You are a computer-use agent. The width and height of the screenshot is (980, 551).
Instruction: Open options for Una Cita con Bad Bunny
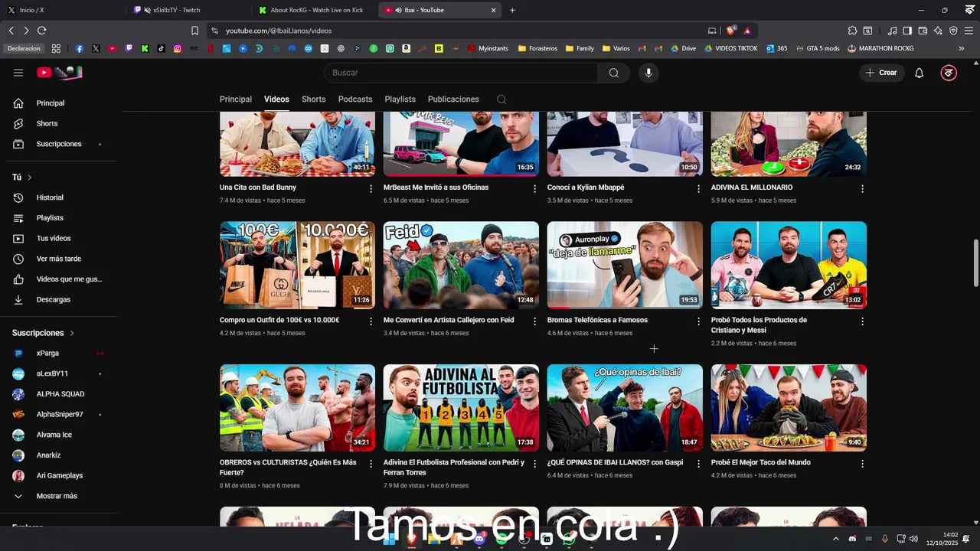click(371, 188)
